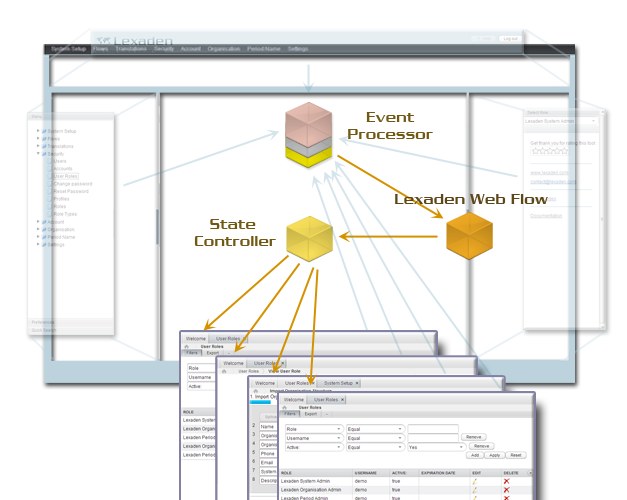The height and width of the screenshot is (500, 627).
Task: Expand the Settings tree node
Action: 38,244
